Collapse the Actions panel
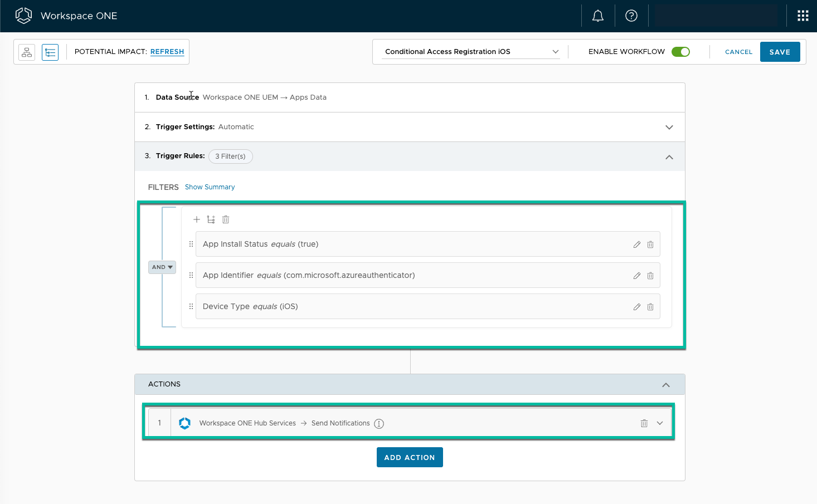Image resolution: width=817 pixels, height=504 pixels. 665,385
